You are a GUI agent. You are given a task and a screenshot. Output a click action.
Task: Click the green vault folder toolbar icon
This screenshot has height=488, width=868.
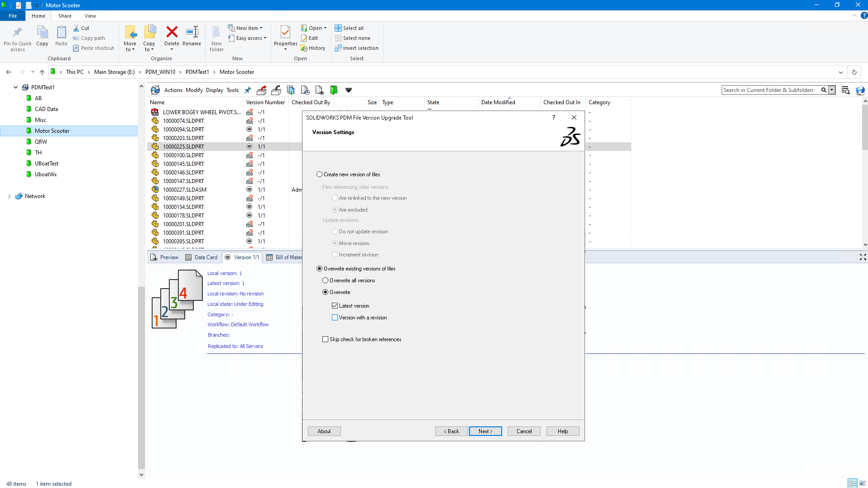334,90
